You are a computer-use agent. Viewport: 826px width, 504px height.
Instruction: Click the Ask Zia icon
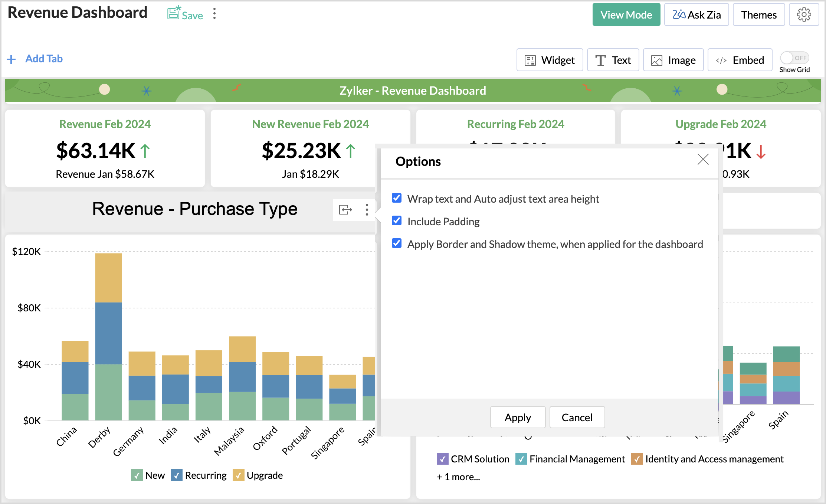click(679, 14)
